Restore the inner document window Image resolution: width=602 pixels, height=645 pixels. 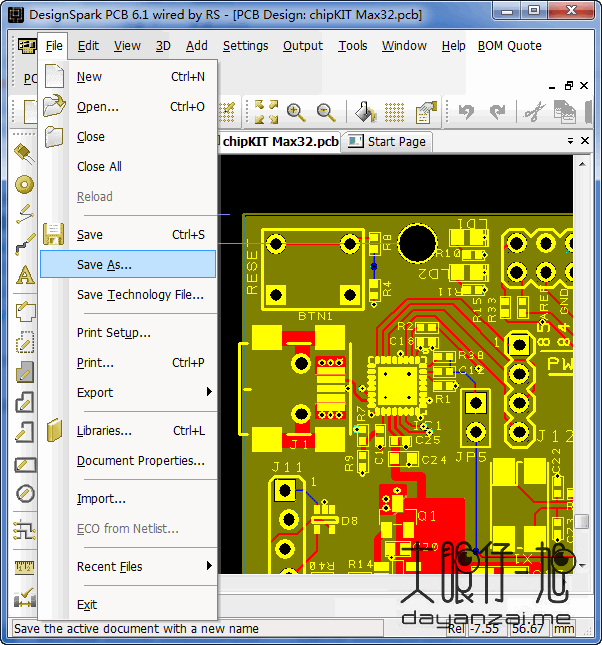569,86
